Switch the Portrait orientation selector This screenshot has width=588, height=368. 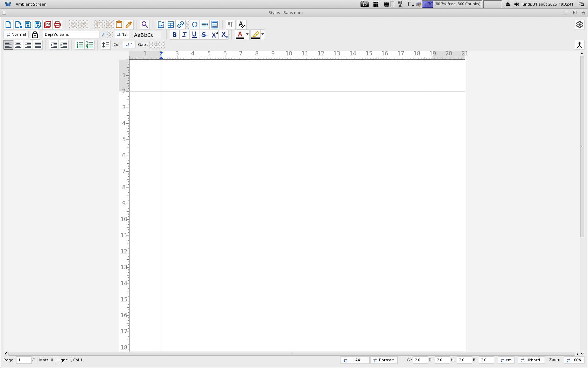click(384, 360)
